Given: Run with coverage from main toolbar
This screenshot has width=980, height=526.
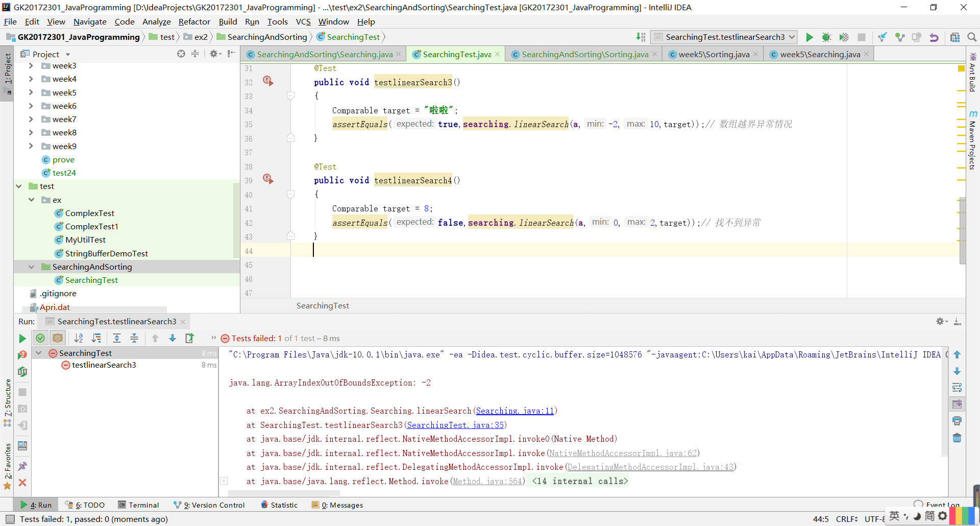Looking at the screenshot, I should tap(844, 37).
